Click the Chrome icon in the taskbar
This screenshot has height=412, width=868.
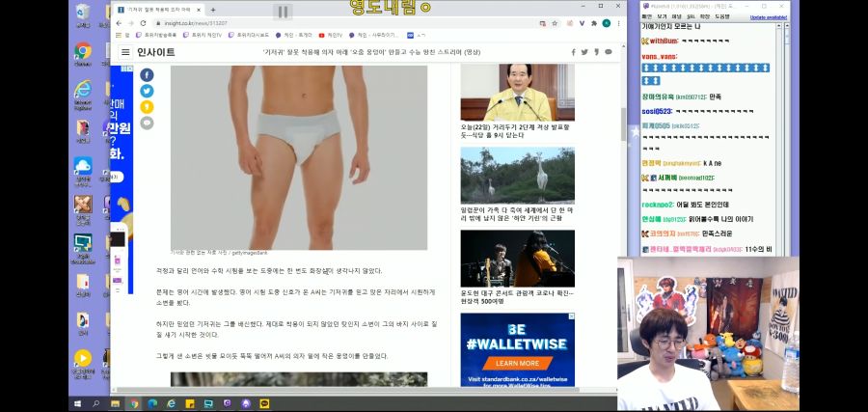pos(134,403)
